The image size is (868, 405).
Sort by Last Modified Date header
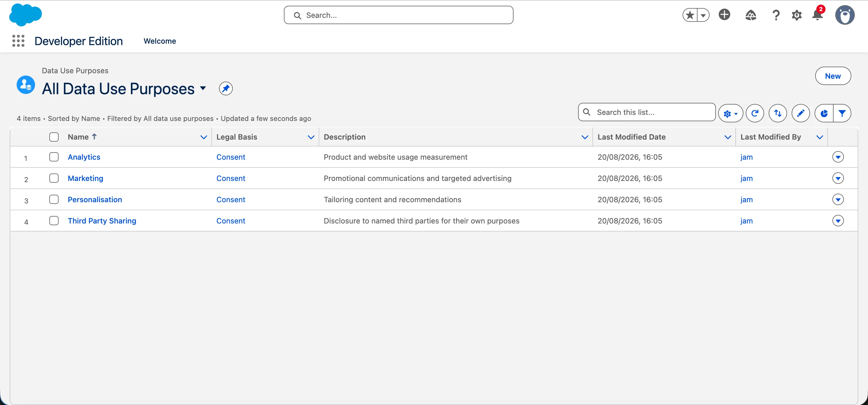pyautogui.click(x=631, y=137)
